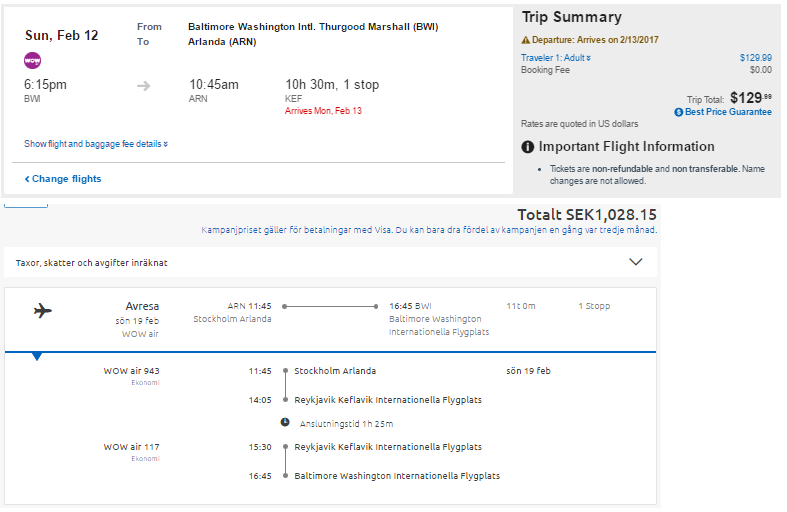This screenshot has height=512, width=787.
Task: Click the Taxor, skatter och avgifter inräknat row
Action: tap(330, 262)
